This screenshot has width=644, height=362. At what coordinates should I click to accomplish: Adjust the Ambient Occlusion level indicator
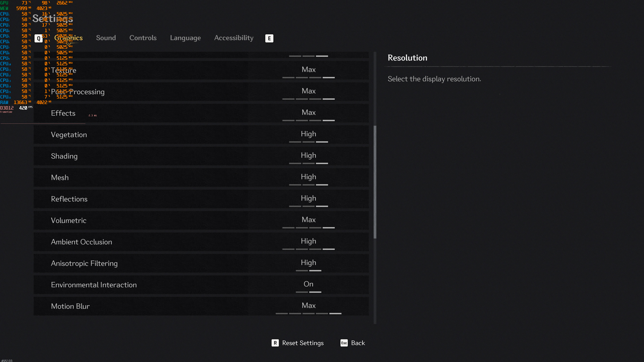pyautogui.click(x=308, y=249)
